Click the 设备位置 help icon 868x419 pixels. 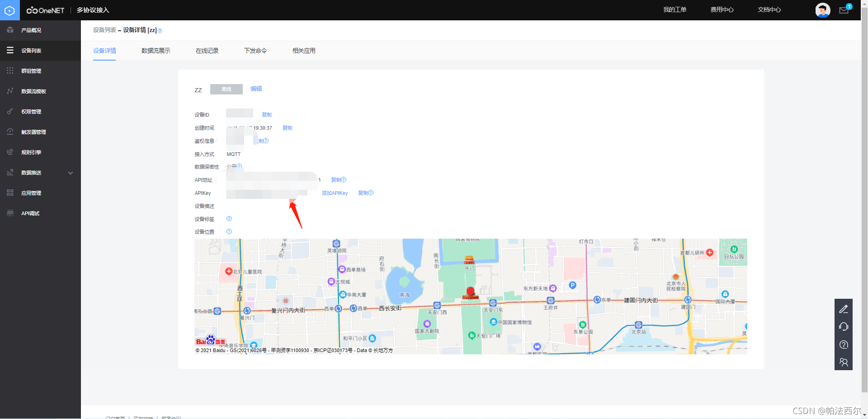pos(229,231)
